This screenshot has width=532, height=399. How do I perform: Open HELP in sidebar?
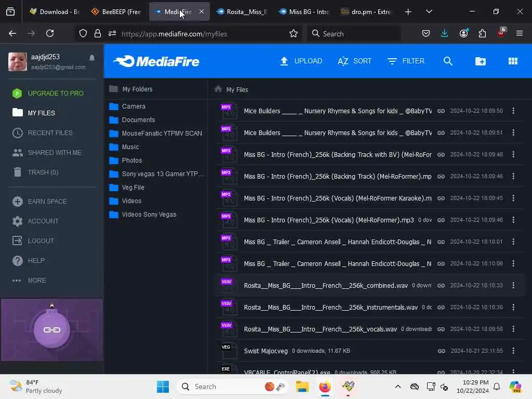tap(29, 261)
